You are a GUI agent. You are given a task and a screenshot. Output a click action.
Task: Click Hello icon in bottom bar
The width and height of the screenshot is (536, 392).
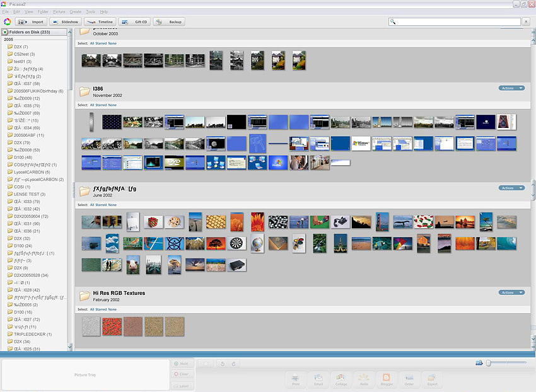[x=364, y=379]
